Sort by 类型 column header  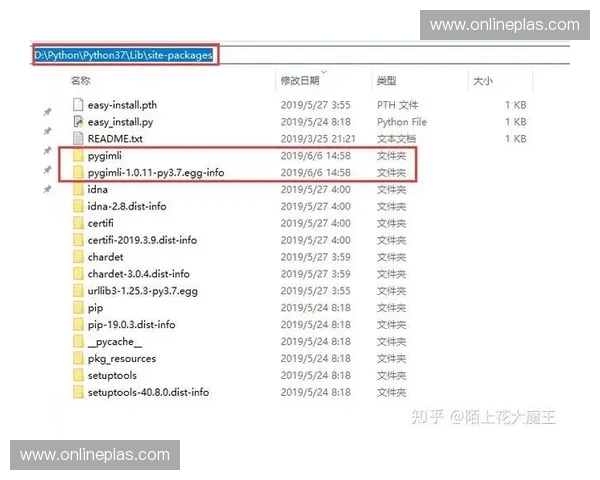pyautogui.click(x=387, y=80)
